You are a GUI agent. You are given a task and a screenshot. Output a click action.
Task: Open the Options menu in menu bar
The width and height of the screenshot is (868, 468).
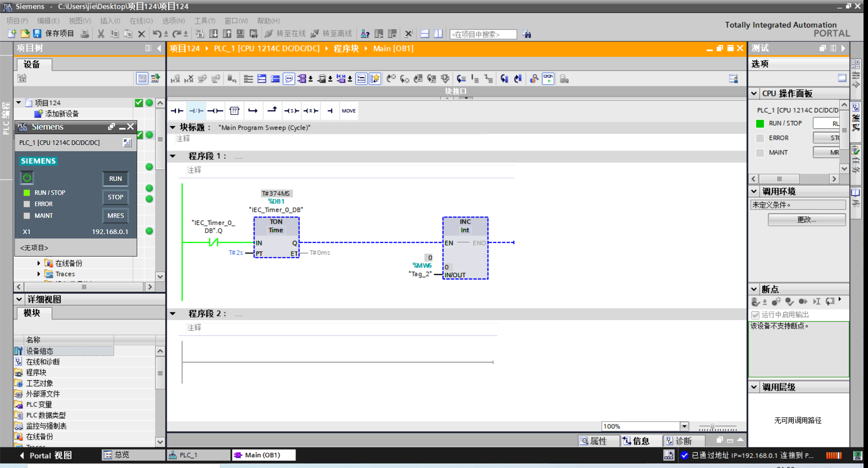tap(173, 21)
